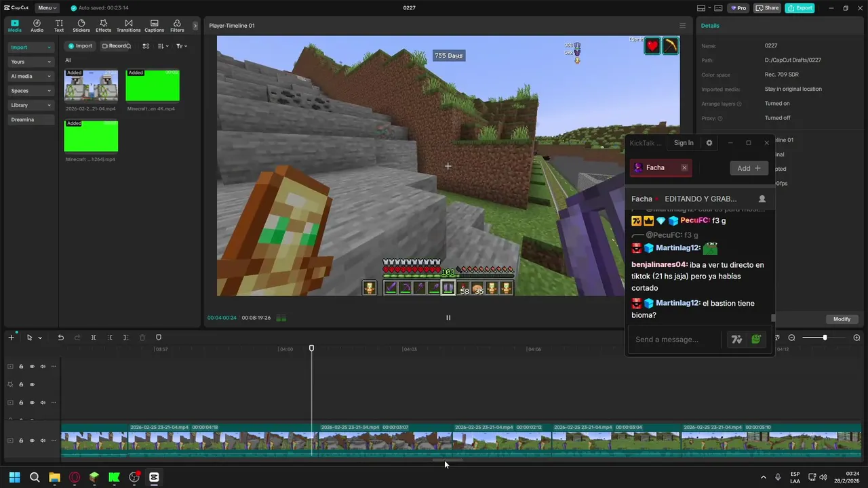This screenshot has height=488, width=868.
Task: Click the Export button
Action: (800, 8)
